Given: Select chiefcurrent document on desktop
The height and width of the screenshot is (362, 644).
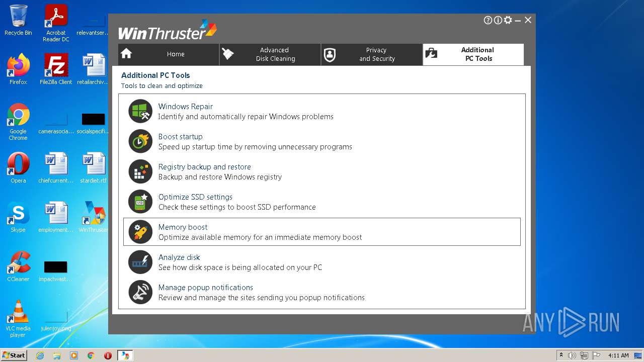Looking at the screenshot, I should tap(56, 168).
